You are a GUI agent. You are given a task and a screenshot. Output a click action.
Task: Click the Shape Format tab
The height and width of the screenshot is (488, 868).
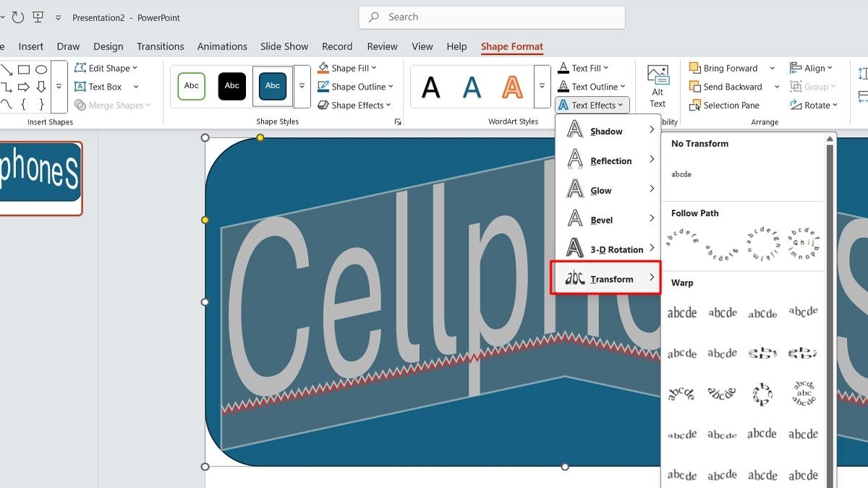pyautogui.click(x=512, y=46)
